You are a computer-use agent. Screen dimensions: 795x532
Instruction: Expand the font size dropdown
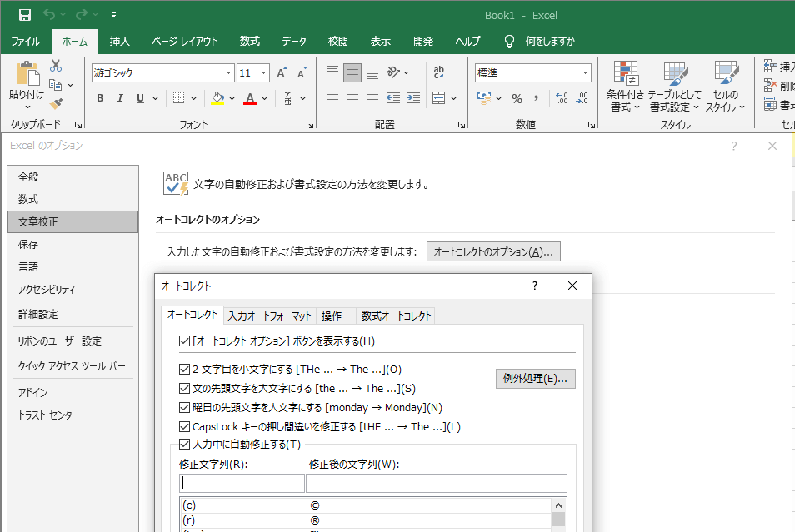[x=265, y=73]
